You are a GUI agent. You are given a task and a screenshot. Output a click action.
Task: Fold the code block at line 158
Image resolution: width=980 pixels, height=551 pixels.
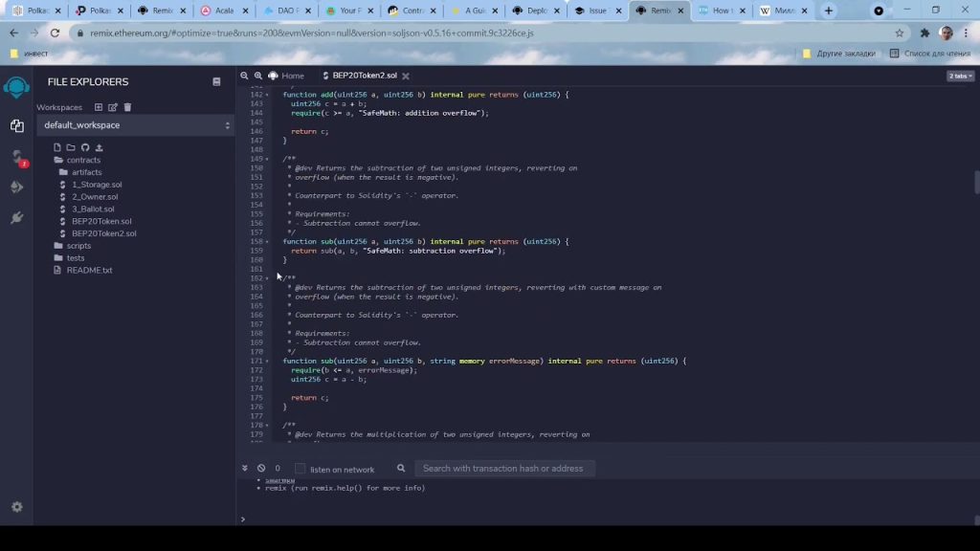tap(267, 242)
